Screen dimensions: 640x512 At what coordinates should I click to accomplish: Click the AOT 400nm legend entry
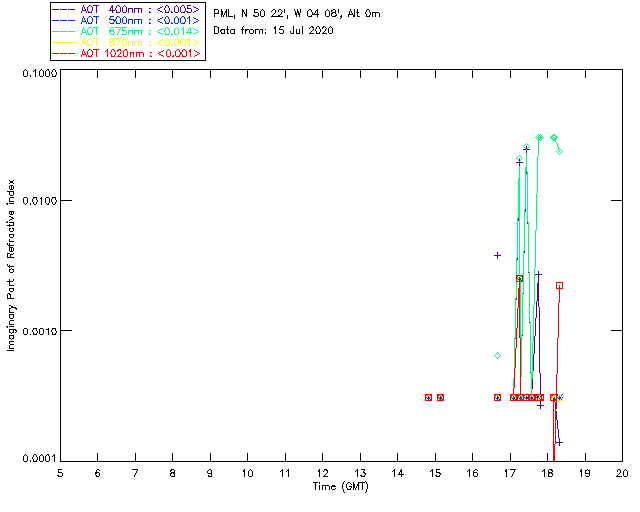pos(127,9)
